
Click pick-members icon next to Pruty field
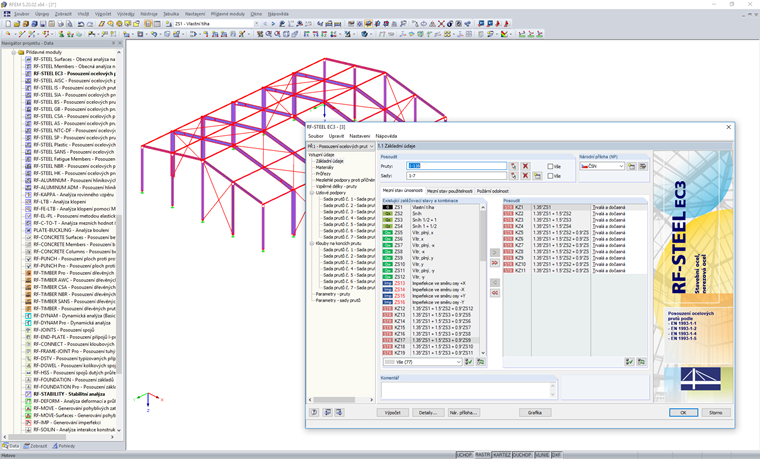pyautogui.click(x=514, y=166)
